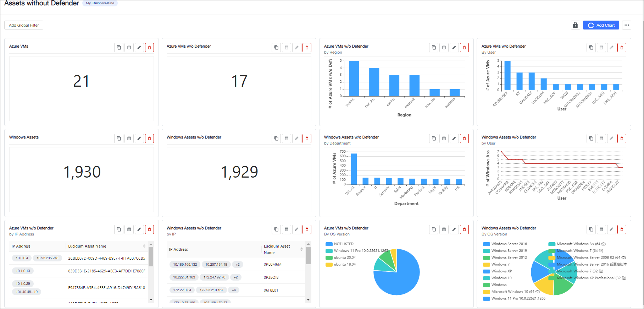Click the IP Address header in Azure VMs table
644x309 pixels.
21,246
